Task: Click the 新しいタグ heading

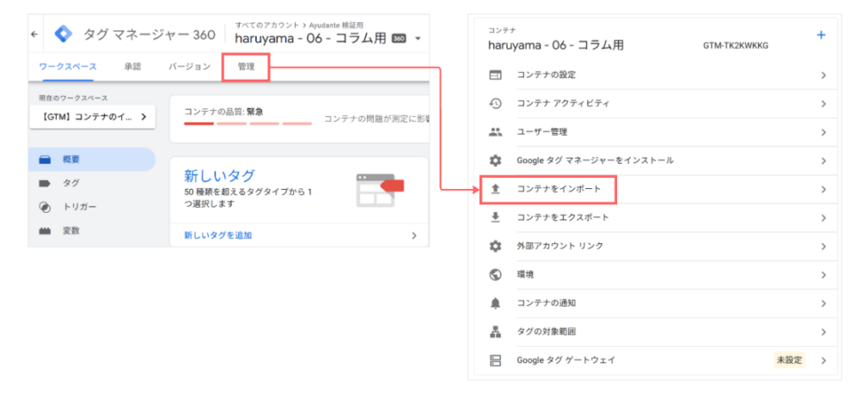Action: point(220,175)
